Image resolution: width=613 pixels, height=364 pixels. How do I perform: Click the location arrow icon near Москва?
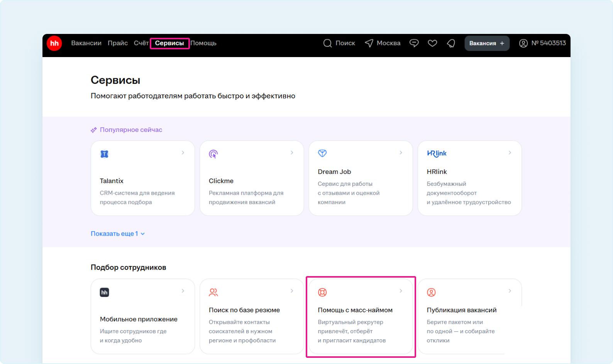(x=369, y=43)
